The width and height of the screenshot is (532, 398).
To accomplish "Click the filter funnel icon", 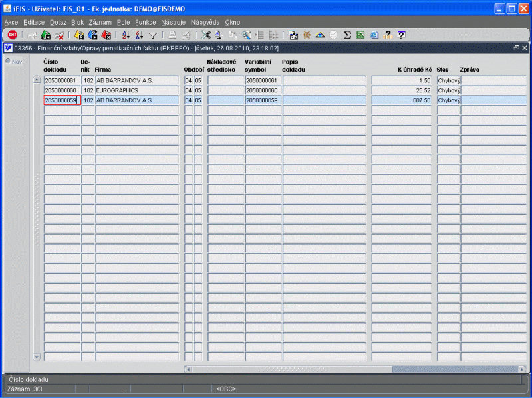I will point(153,35).
